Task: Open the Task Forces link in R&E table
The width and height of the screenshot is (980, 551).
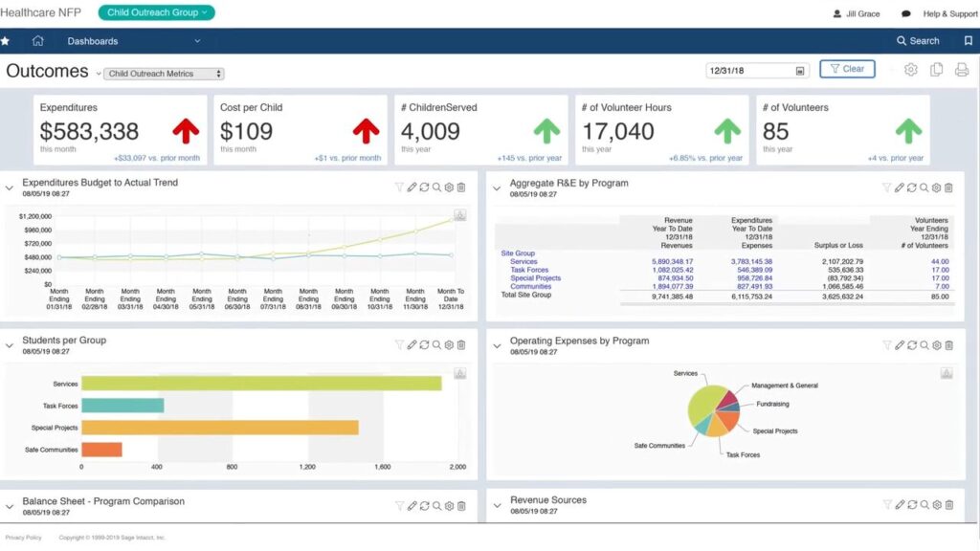Action: point(528,270)
